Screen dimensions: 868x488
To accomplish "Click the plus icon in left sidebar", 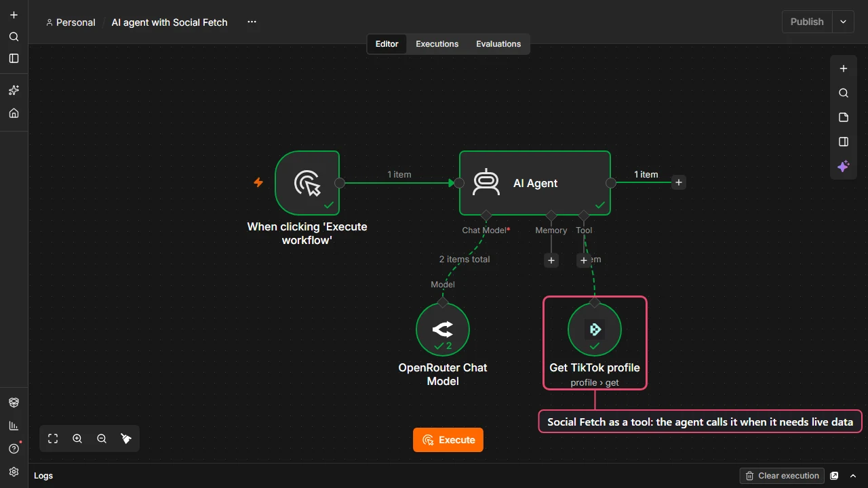I will pos(14,15).
